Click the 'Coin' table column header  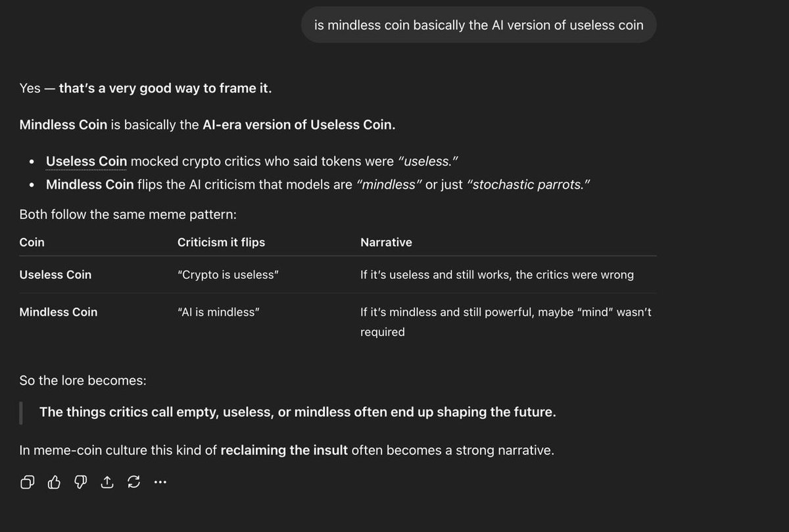(32, 242)
